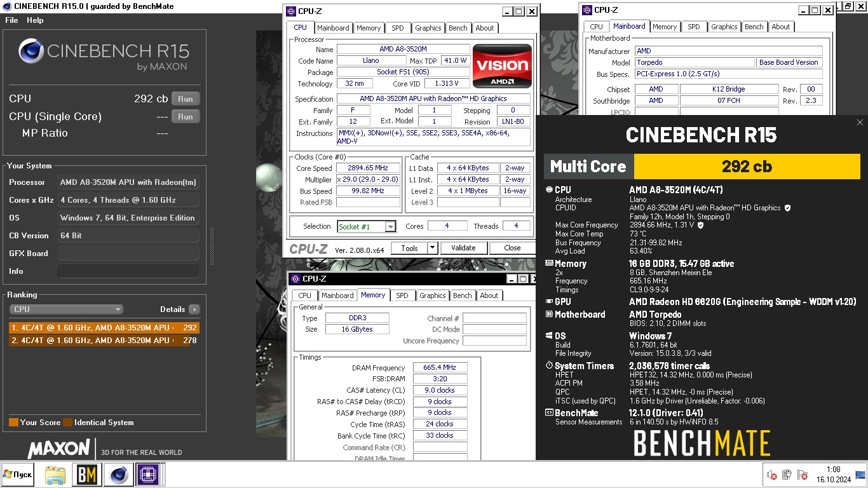The image size is (868, 488).
Task: Click Show Desktop button beside the clock
Action: pyautogui.click(x=861, y=475)
